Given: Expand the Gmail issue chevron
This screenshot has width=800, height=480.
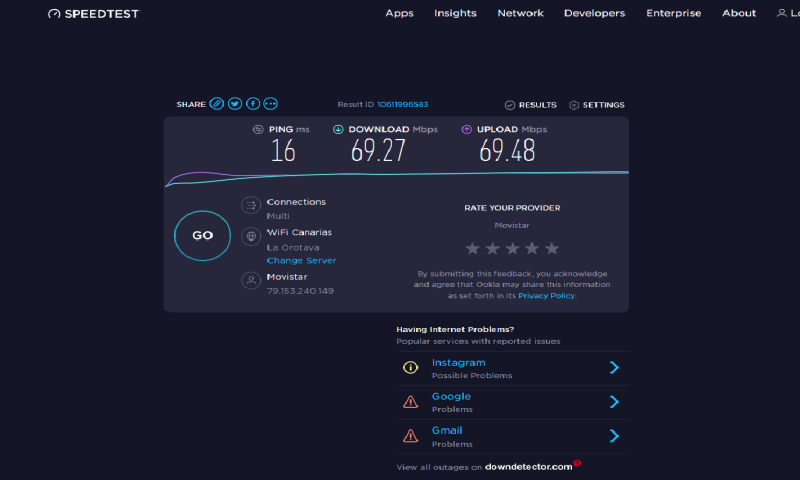Looking at the screenshot, I should click(614, 436).
